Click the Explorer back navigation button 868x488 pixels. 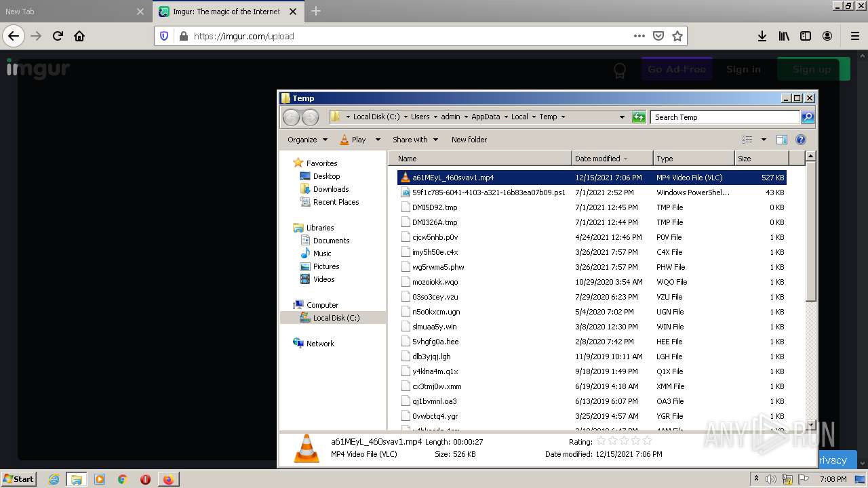pos(291,117)
